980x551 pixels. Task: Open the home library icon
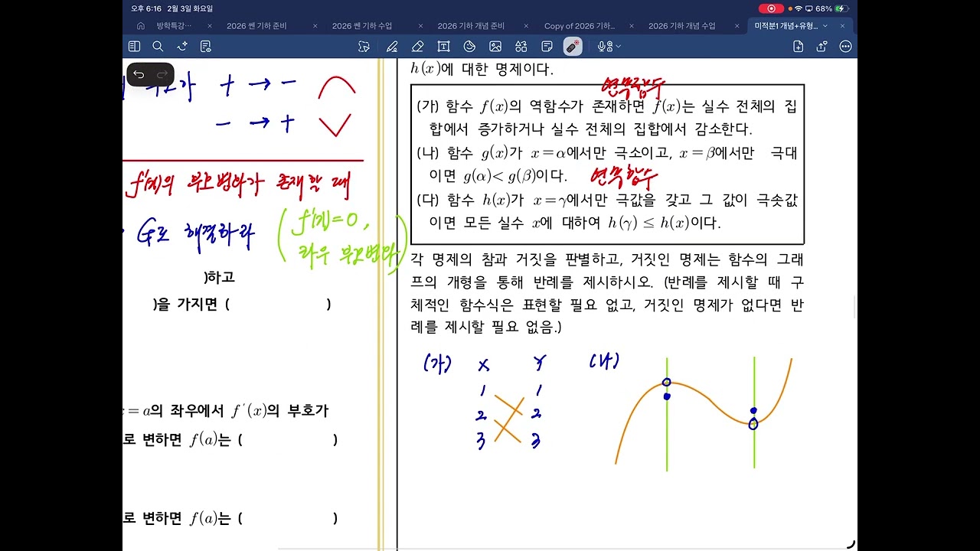pyautogui.click(x=140, y=25)
